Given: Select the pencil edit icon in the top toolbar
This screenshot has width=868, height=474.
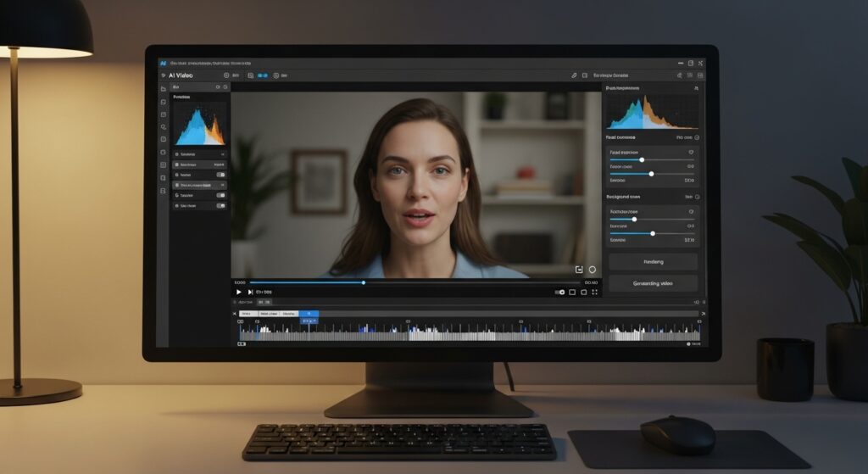Looking at the screenshot, I should (x=574, y=75).
